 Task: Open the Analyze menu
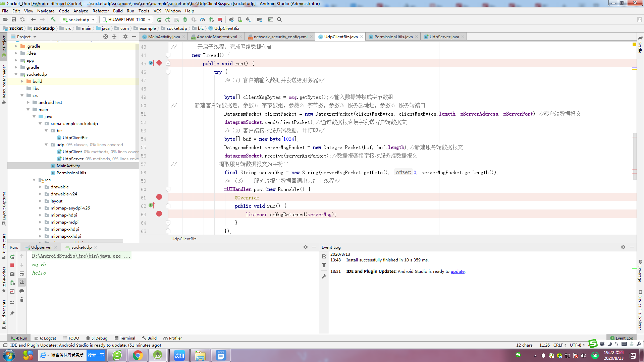tap(80, 11)
